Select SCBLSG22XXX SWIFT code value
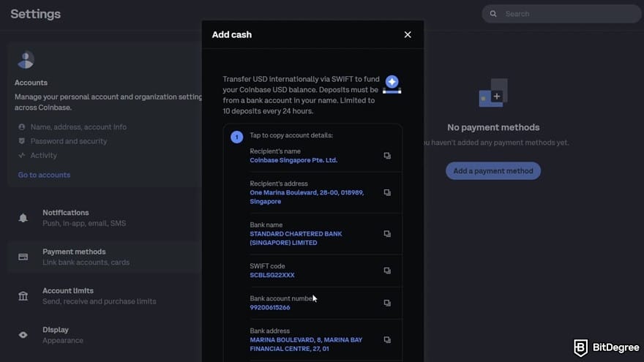 (272, 275)
